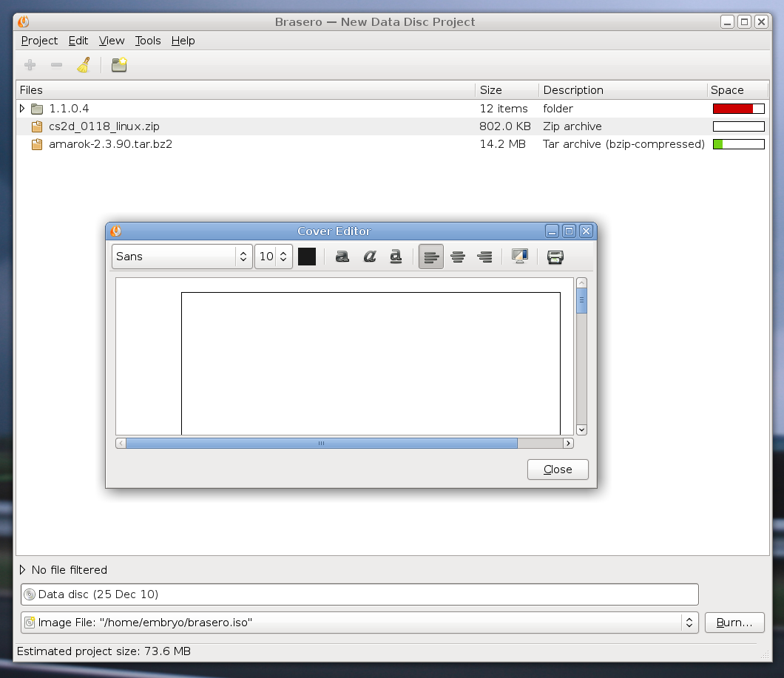Click the scroll right arrow in Cover Editor
The height and width of the screenshot is (678, 784).
point(568,443)
